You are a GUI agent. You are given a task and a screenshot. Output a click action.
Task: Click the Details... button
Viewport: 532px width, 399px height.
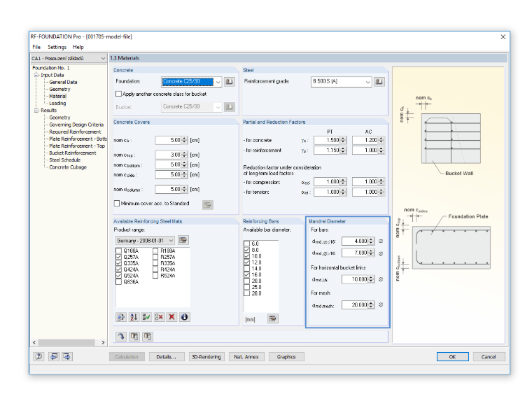point(167,356)
